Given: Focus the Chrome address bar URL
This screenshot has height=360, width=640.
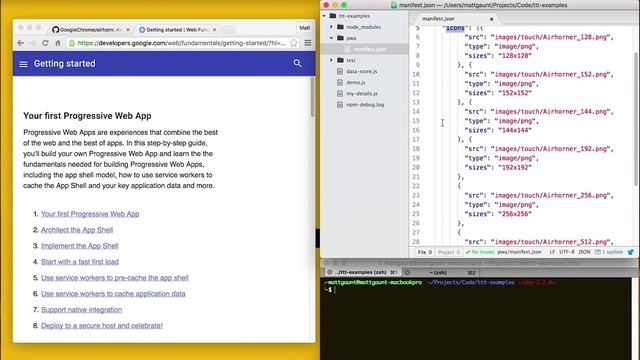Looking at the screenshot, I should pos(181,43).
